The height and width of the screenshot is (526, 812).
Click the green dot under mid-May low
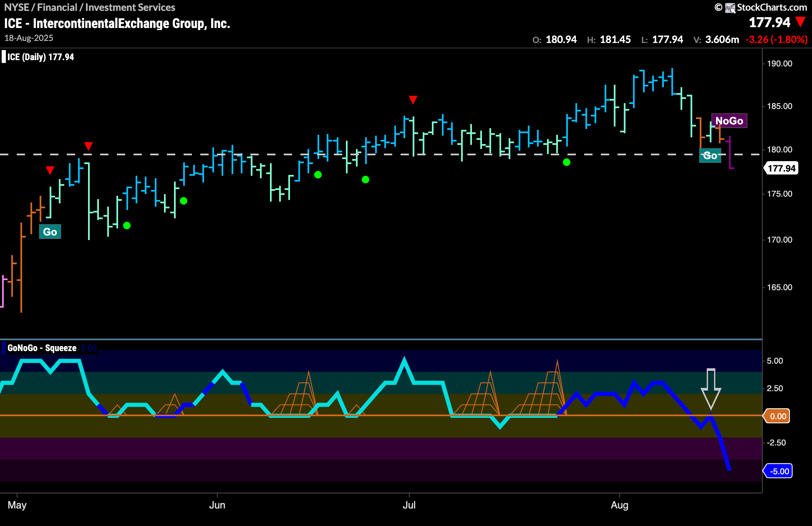[127, 225]
